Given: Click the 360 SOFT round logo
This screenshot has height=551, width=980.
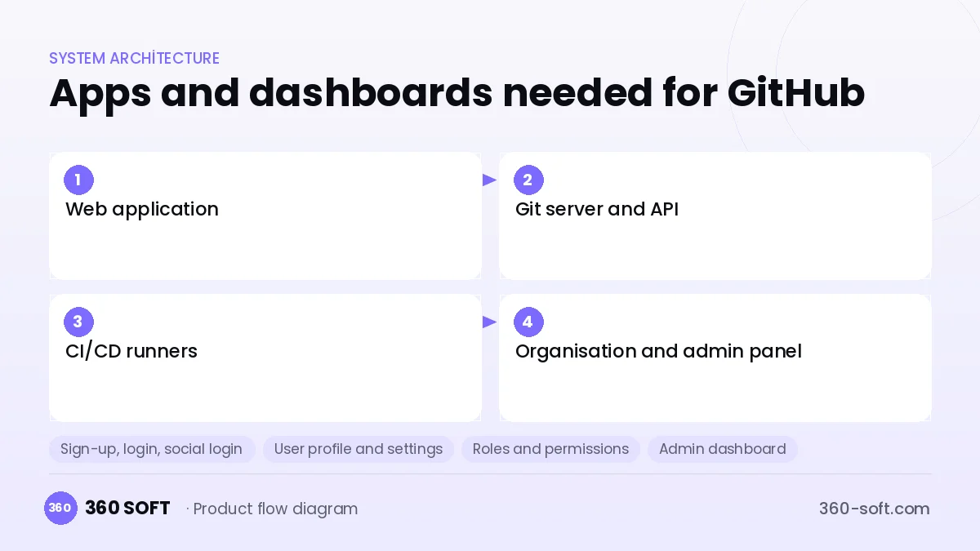Looking at the screenshot, I should (x=60, y=508).
